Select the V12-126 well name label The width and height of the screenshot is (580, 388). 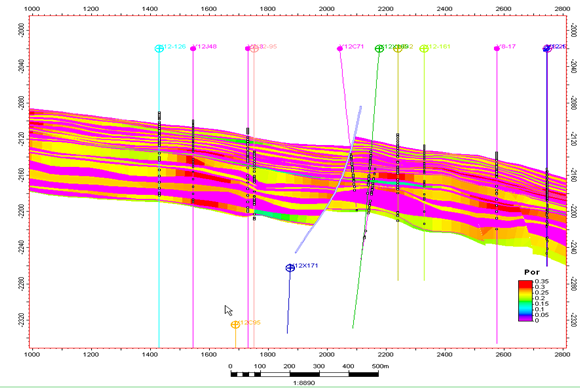(174, 47)
